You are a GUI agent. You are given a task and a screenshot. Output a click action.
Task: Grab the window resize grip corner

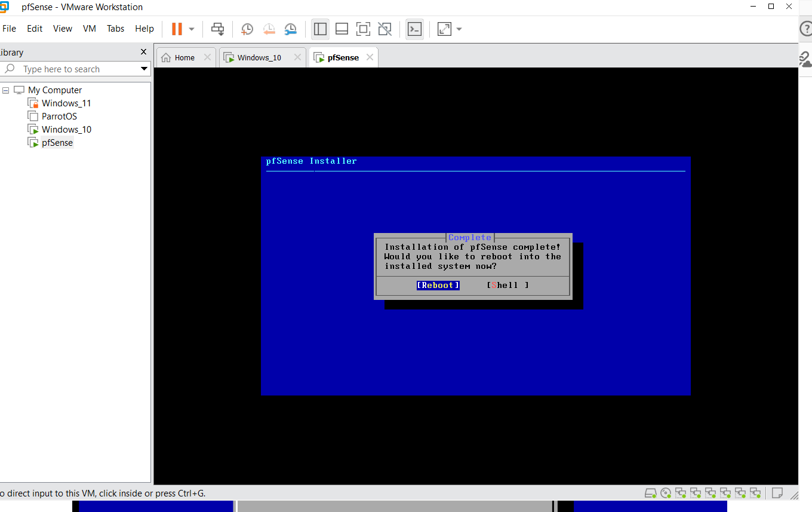795,495
